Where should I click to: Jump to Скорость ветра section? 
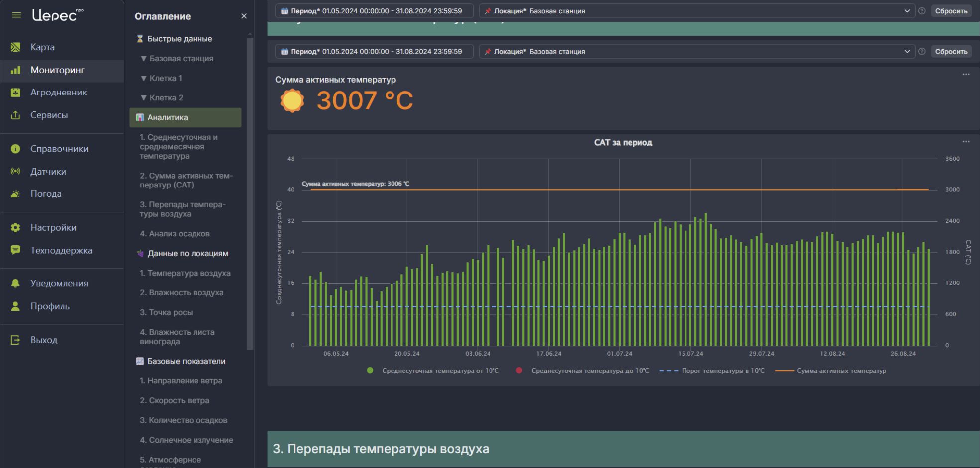(175, 401)
